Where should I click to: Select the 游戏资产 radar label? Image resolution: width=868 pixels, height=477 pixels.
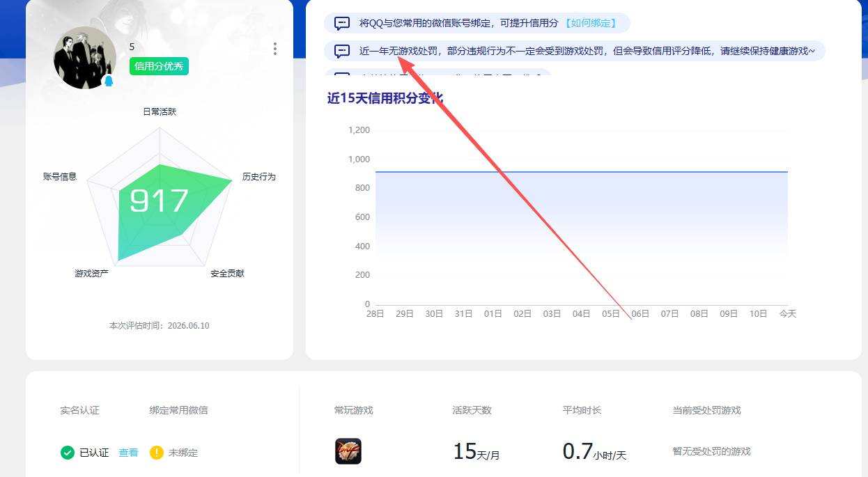coord(91,274)
